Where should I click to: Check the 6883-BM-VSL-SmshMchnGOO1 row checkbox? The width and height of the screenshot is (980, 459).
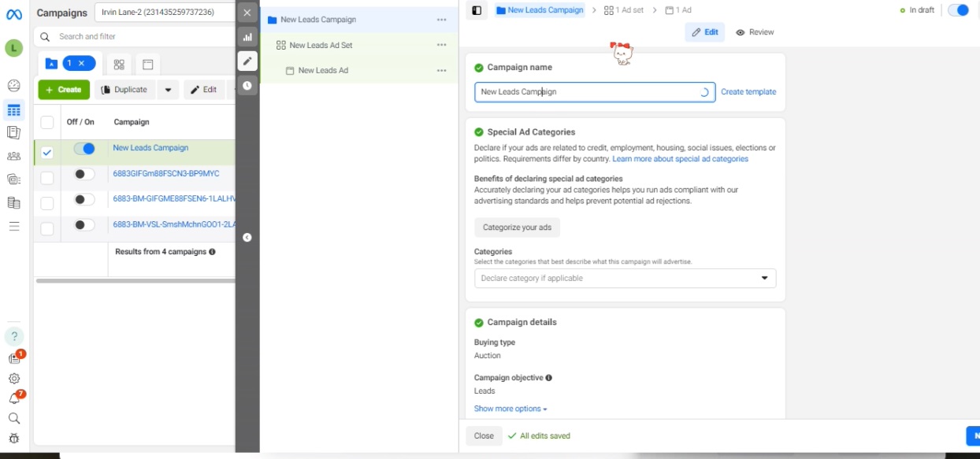click(47, 228)
